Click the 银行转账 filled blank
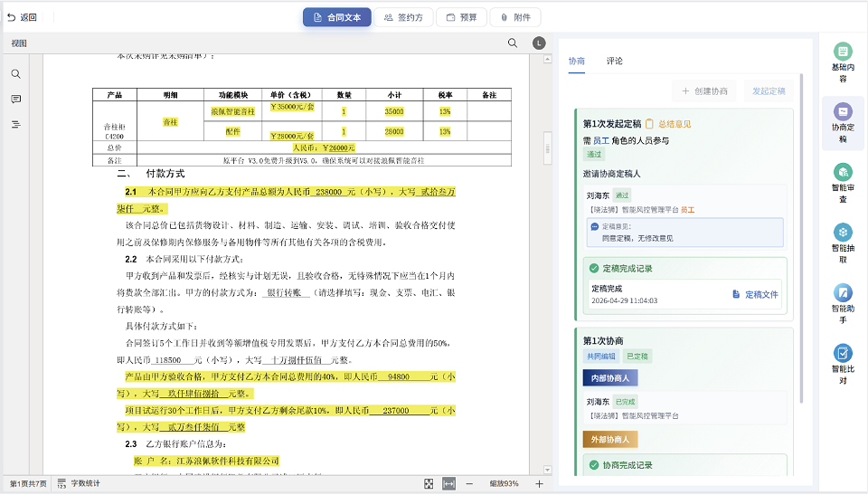 (285, 292)
